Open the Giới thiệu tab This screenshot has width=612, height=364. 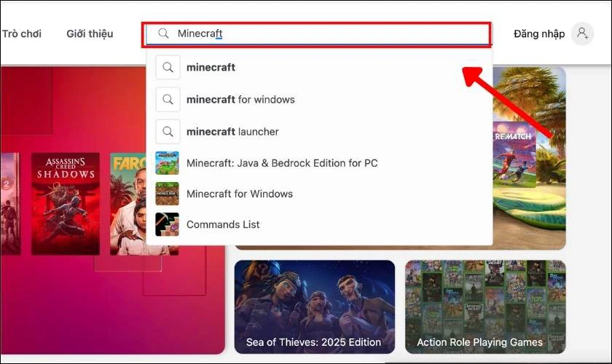(x=90, y=33)
